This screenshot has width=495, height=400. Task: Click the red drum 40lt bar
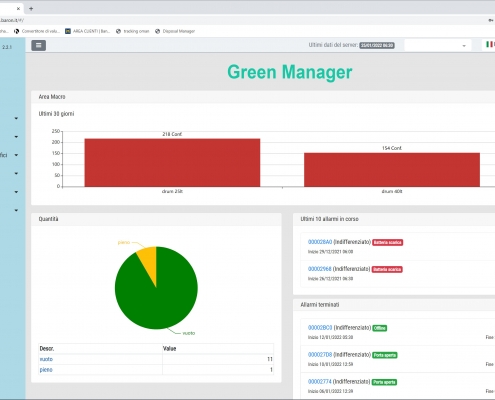392,170
